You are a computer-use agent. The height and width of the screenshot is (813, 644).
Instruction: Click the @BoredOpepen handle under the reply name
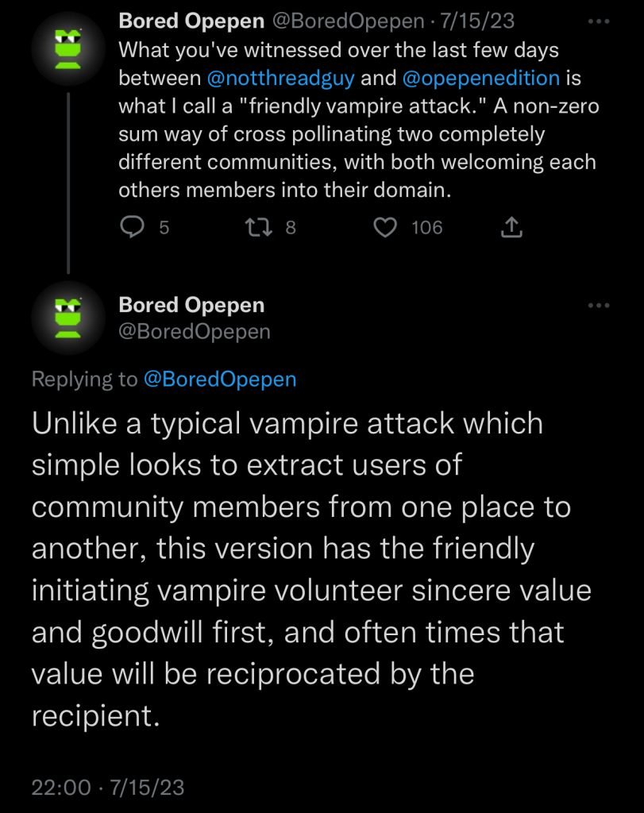click(194, 331)
